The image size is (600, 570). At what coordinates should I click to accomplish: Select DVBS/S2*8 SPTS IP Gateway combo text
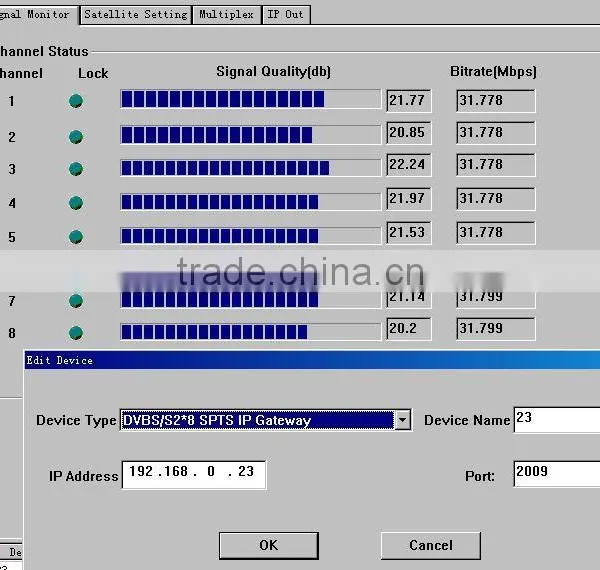[x=257, y=420]
